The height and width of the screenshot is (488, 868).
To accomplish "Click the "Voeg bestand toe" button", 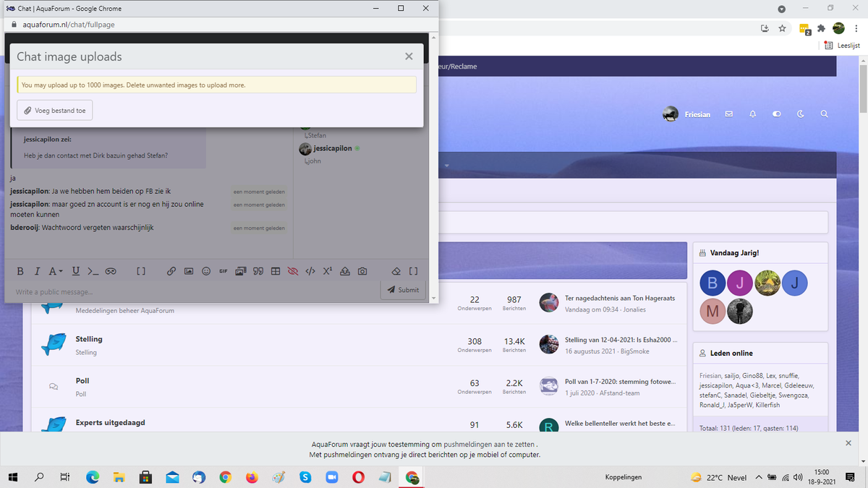I will (55, 111).
